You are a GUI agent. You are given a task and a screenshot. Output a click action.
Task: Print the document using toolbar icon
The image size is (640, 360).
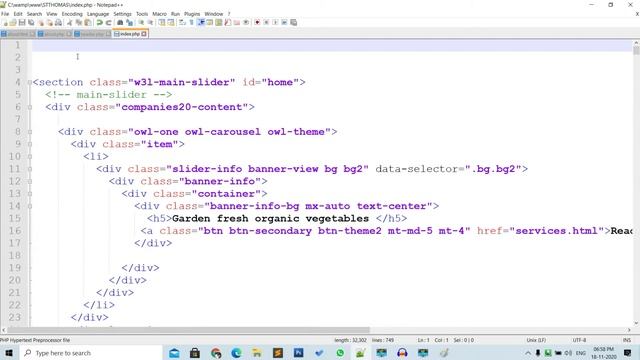(58, 22)
